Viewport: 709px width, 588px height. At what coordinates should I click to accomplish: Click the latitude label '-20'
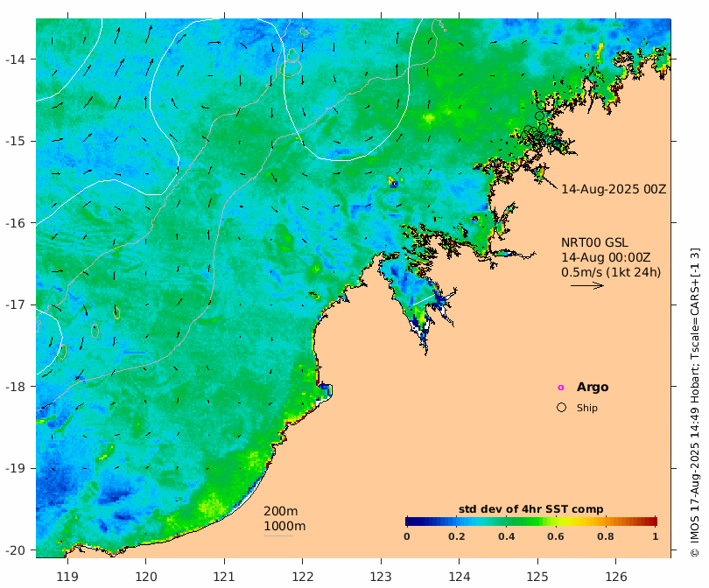tap(15, 550)
